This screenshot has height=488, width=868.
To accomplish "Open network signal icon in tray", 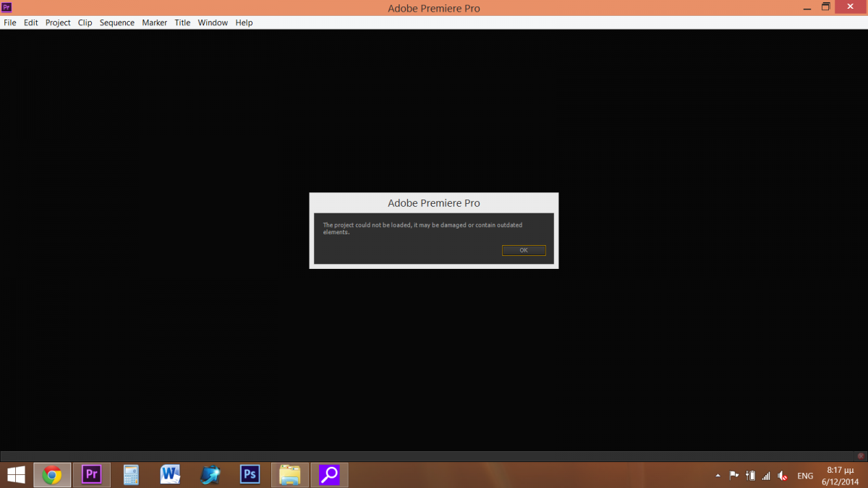I will click(x=766, y=476).
